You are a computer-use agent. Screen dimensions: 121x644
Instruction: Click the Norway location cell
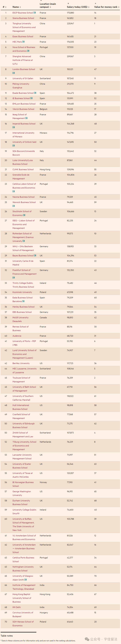[43, 483]
